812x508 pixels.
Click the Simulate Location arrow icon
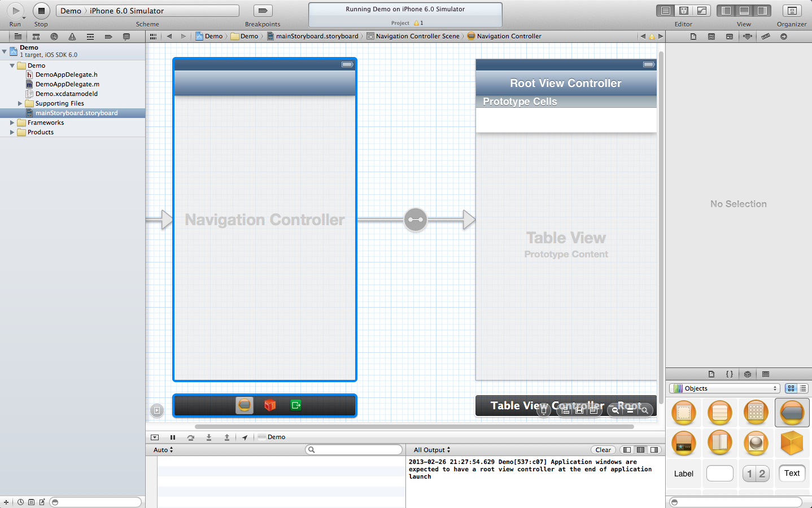(245, 437)
